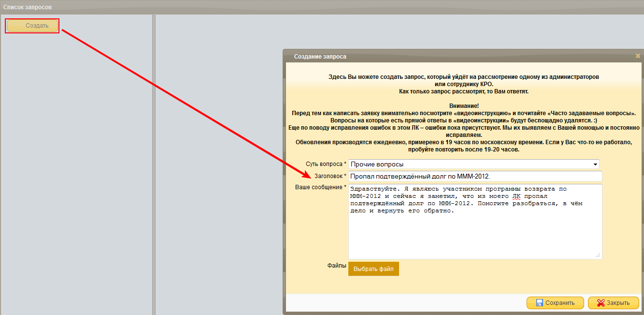Click the Ваше сообщение field label

click(x=321, y=187)
